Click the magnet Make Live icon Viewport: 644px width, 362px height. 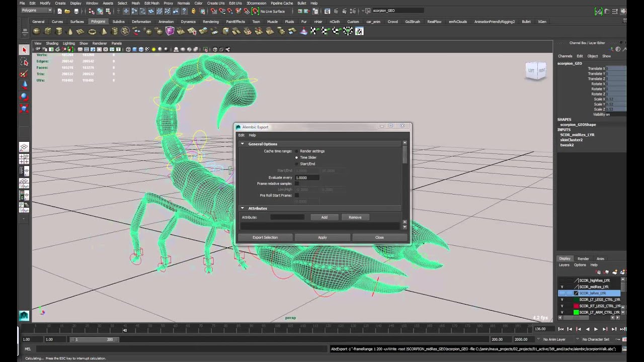(x=256, y=11)
